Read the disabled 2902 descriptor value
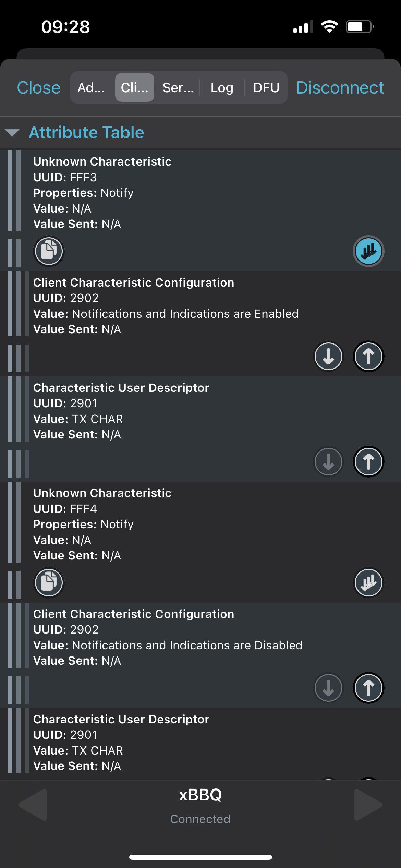The height and width of the screenshot is (868, 401). [x=328, y=688]
